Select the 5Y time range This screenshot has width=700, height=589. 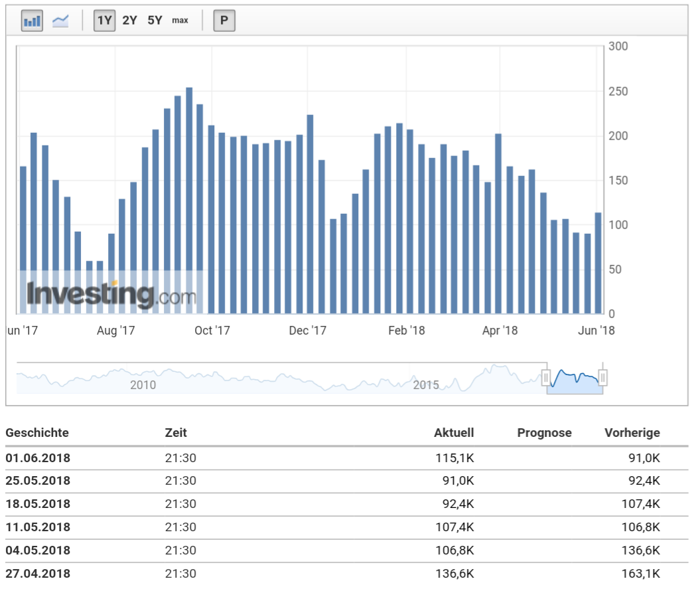(x=155, y=21)
